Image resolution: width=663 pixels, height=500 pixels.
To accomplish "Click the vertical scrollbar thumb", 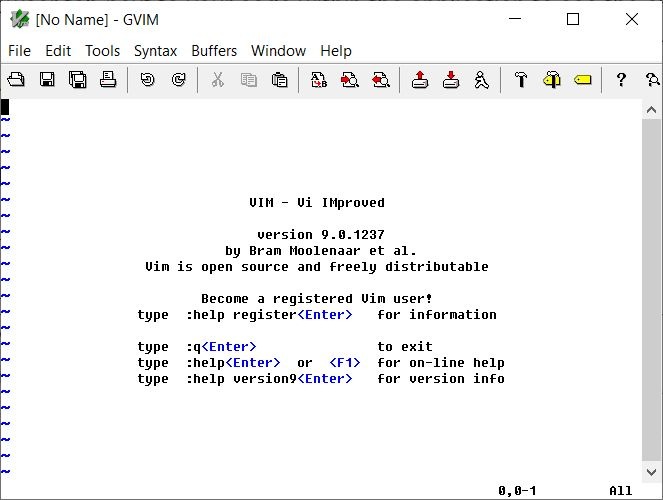I will coord(652,290).
